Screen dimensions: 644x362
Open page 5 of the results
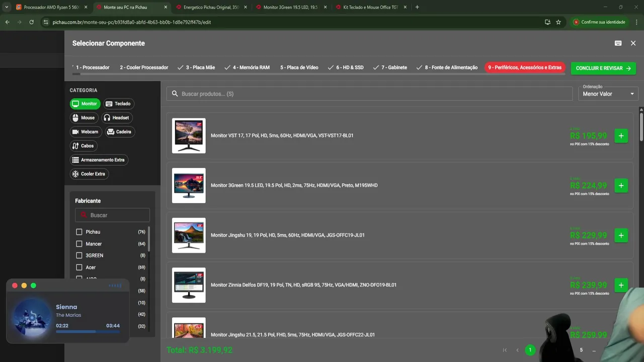pos(581,350)
